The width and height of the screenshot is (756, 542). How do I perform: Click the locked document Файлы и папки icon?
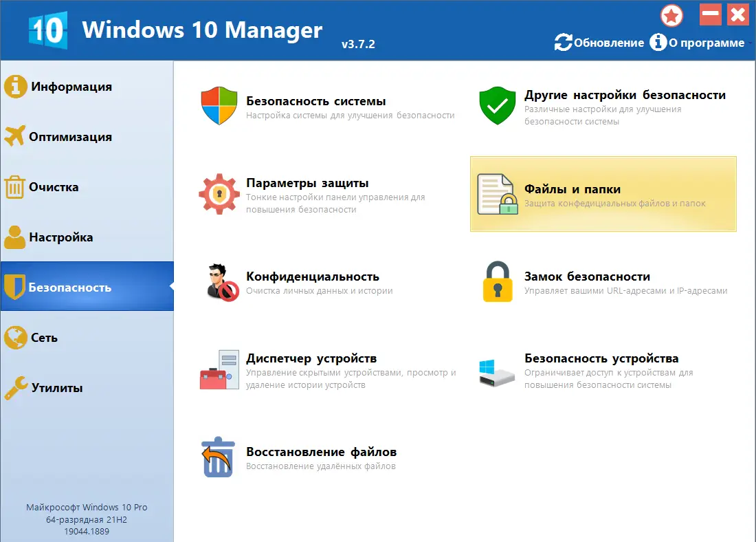pos(498,194)
